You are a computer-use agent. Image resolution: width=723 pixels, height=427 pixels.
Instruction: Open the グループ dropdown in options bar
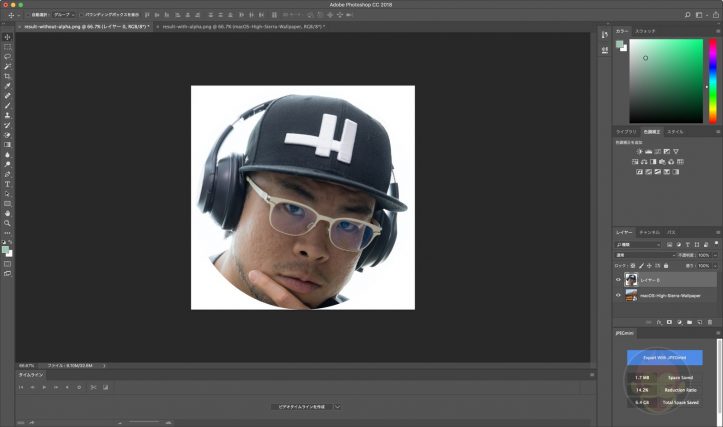click(62, 16)
